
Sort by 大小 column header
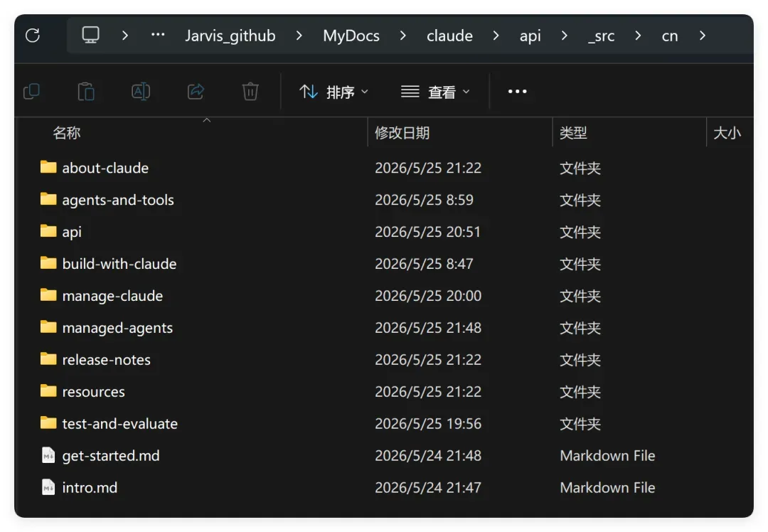tap(727, 133)
